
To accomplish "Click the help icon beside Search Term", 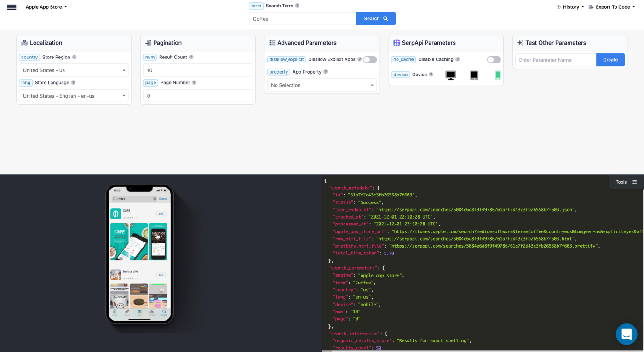I will click(297, 6).
